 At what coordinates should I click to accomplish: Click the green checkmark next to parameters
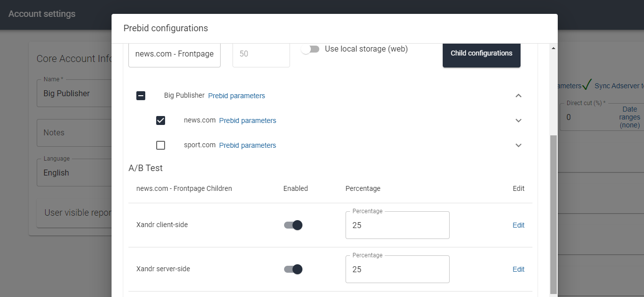point(587,85)
